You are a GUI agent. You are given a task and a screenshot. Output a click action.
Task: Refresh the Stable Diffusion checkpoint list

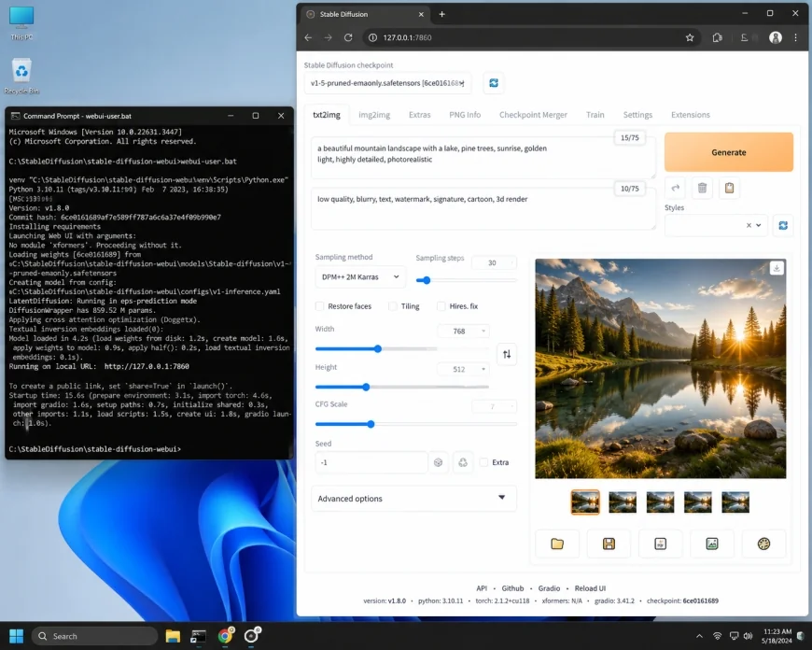(494, 83)
